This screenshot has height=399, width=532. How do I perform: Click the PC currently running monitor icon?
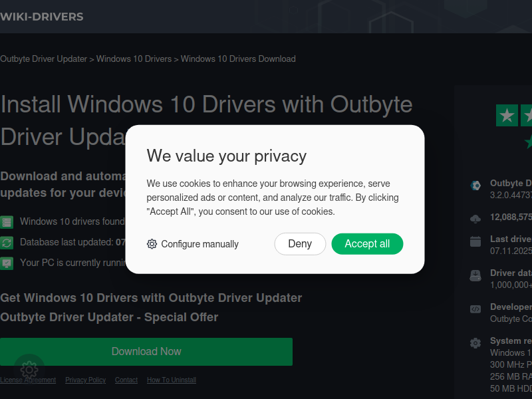point(7,263)
